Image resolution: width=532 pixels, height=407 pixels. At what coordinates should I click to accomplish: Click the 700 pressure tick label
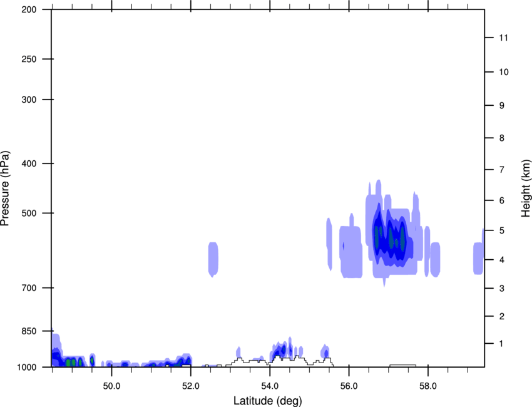pos(29,288)
